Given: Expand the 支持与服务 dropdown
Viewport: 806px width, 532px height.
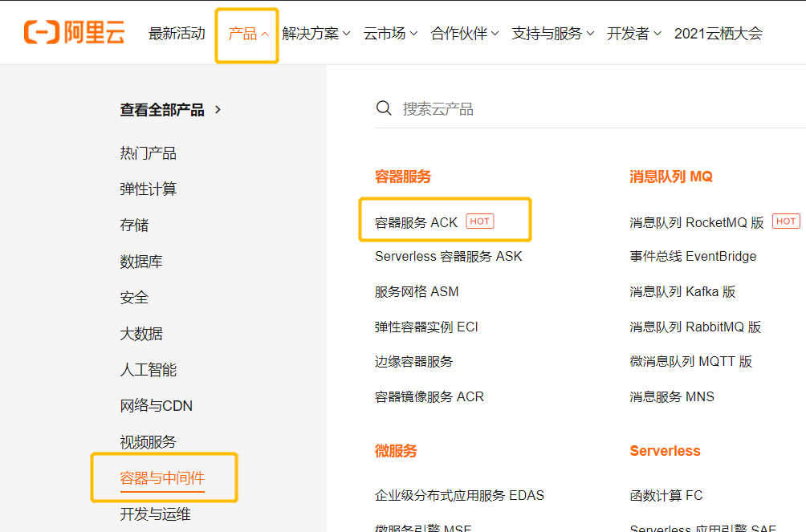Looking at the screenshot, I should 552,34.
